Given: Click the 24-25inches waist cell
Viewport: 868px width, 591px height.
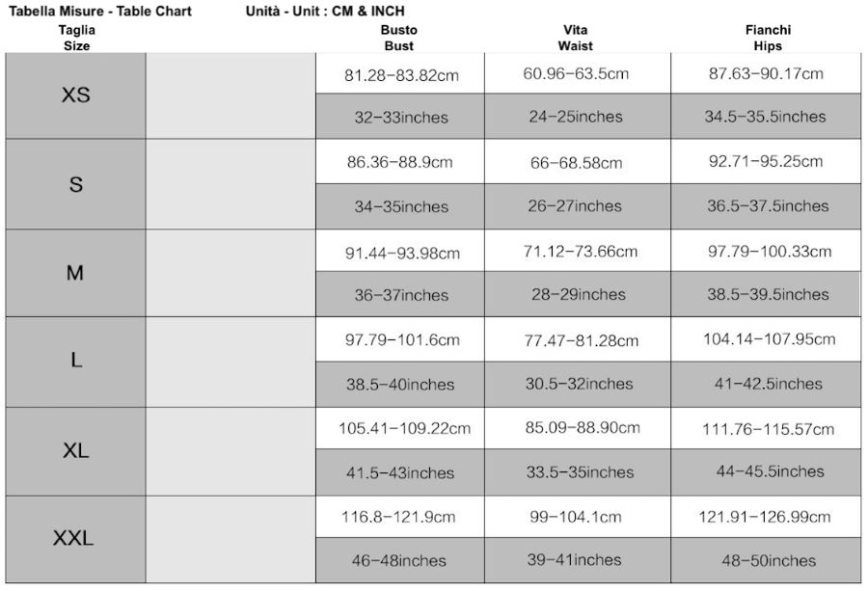Looking at the screenshot, I should (578, 117).
